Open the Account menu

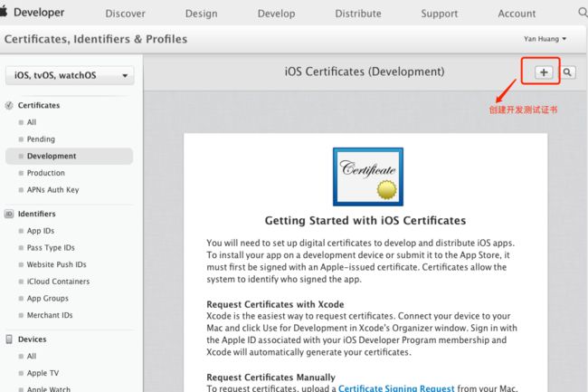pos(517,14)
